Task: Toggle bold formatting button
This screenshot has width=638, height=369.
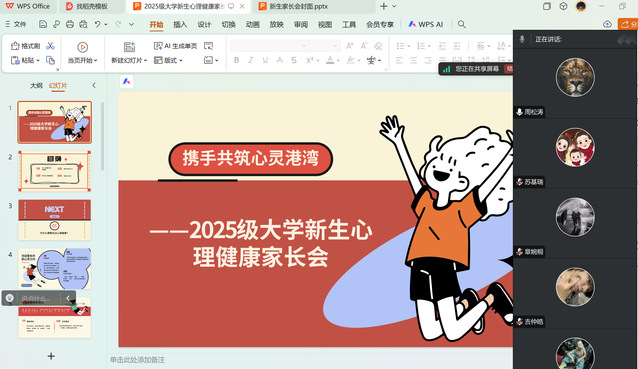Action: 236,60
